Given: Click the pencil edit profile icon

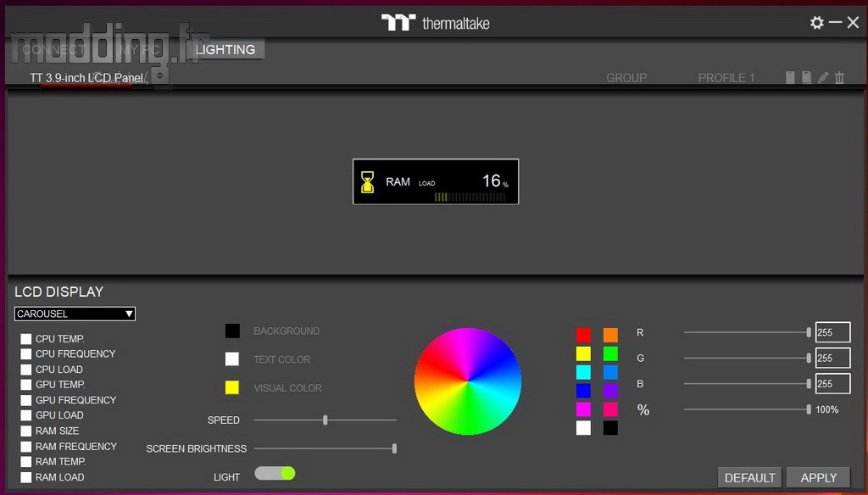Looking at the screenshot, I should (x=823, y=77).
